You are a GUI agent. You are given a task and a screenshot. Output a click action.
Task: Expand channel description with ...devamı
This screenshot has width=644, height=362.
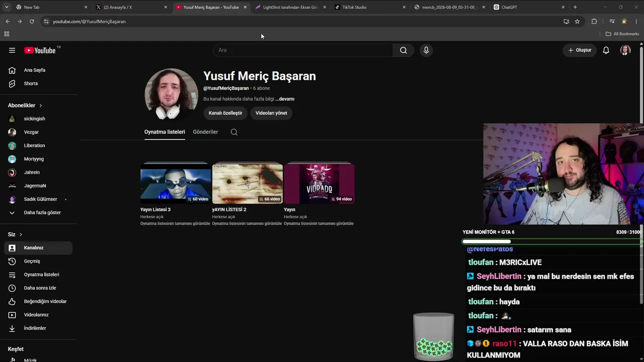[x=285, y=99]
